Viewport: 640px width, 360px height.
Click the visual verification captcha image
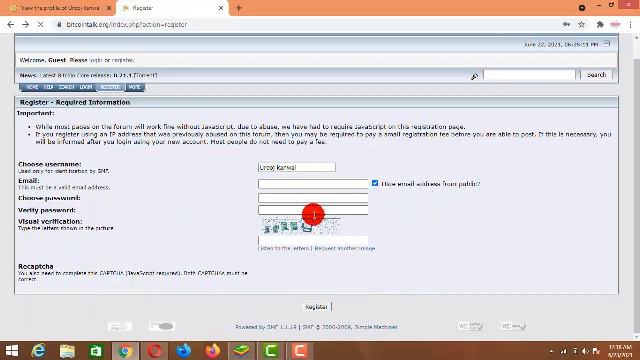click(300, 226)
